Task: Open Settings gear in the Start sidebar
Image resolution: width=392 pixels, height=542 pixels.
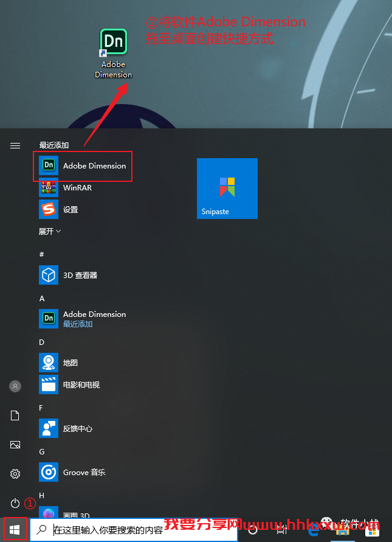Action: [15, 473]
